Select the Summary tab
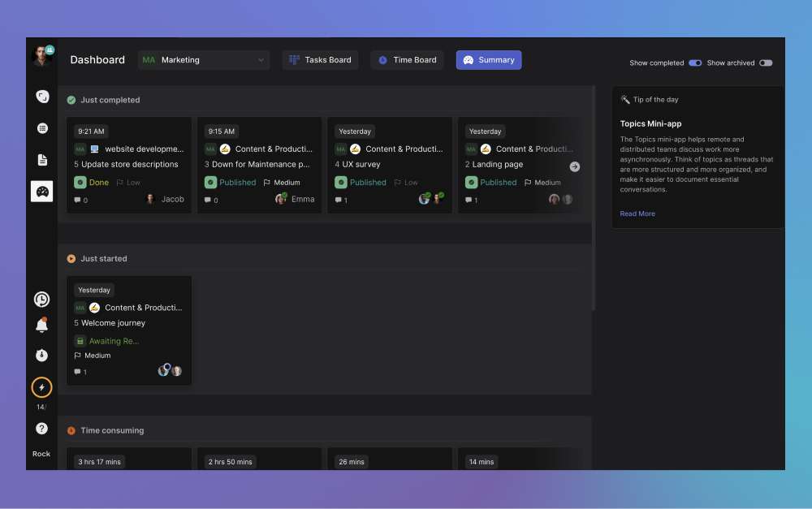Viewport: 812px width, 509px height. point(489,60)
